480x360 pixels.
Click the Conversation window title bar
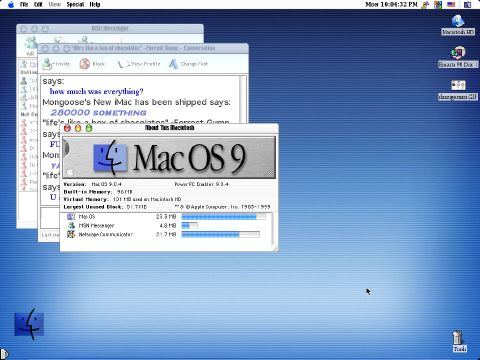click(x=143, y=48)
